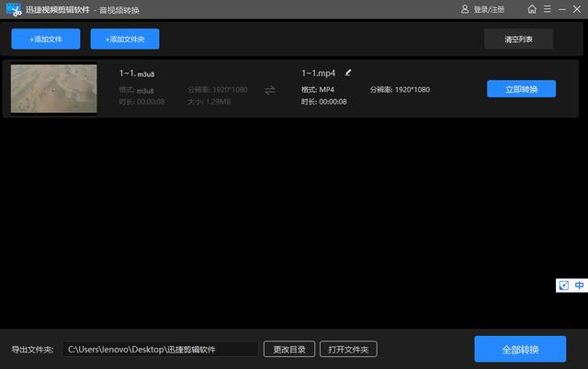Viewport: 588px width, 369px height.
Task: Open the hamburger menu icon
Action: click(x=548, y=9)
